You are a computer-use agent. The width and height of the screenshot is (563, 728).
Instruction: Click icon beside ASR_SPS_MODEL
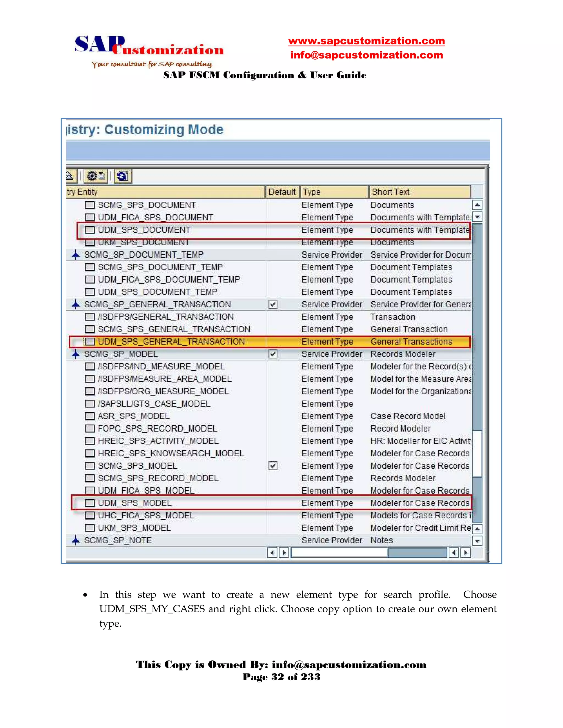pyautogui.click(x=90, y=416)
